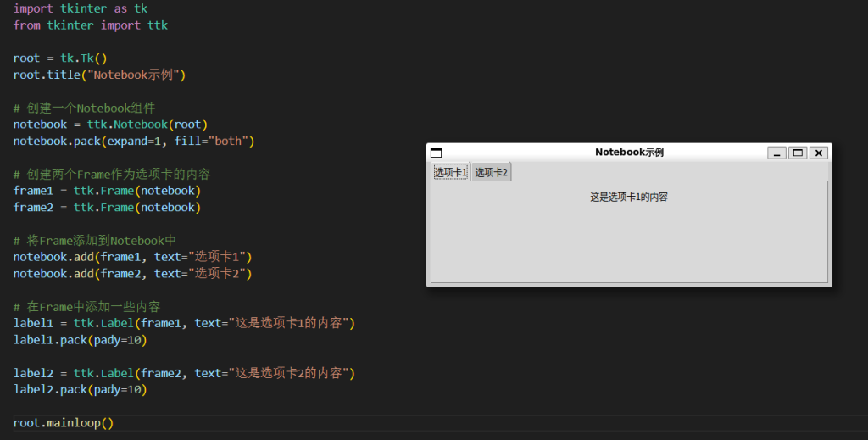The width and height of the screenshot is (868, 440).
Task: Select the 选项卡1 tab
Action: (451, 172)
